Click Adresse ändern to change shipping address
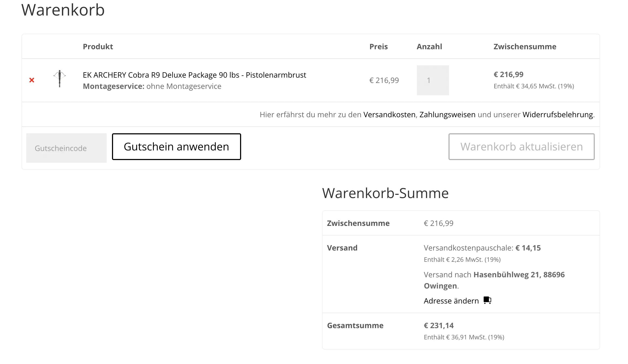The image size is (628, 364). click(x=451, y=301)
